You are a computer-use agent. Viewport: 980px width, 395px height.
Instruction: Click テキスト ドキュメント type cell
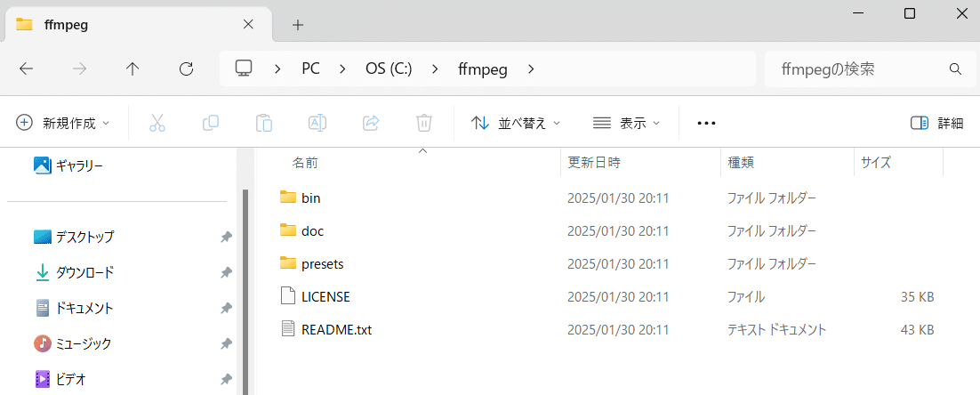[777, 329]
